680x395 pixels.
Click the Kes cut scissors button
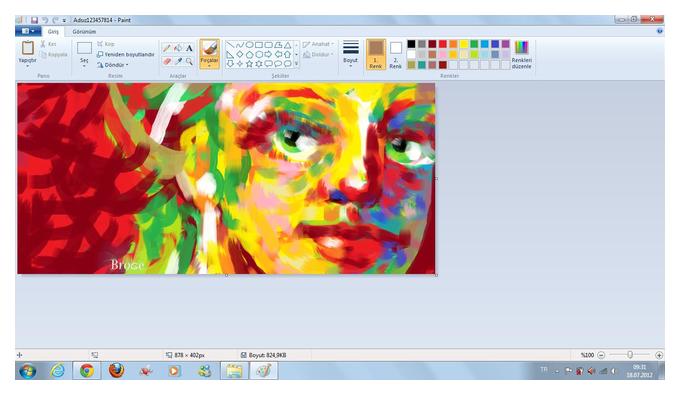coord(48,44)
